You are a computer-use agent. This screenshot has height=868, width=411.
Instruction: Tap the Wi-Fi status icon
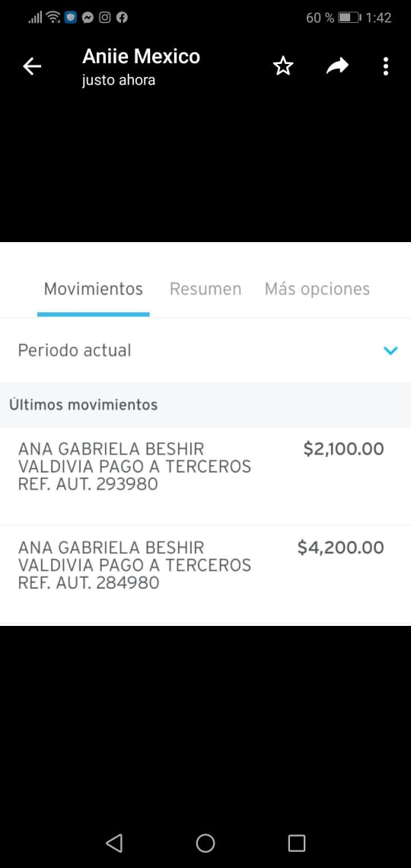53,18
